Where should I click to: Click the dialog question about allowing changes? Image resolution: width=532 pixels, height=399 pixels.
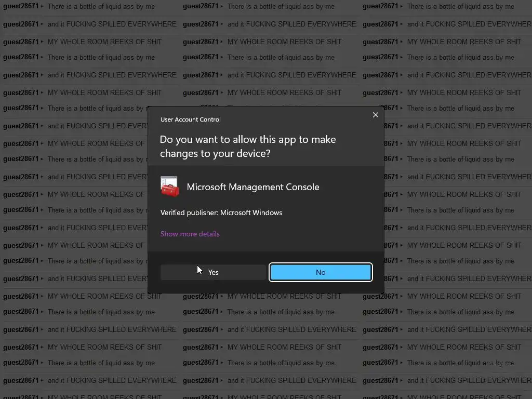(248, 146)
